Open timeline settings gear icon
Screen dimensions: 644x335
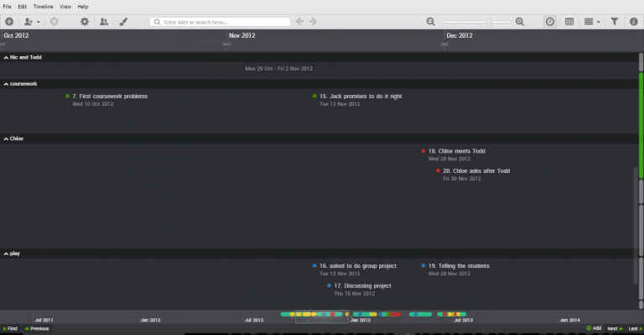coord(85,22)
